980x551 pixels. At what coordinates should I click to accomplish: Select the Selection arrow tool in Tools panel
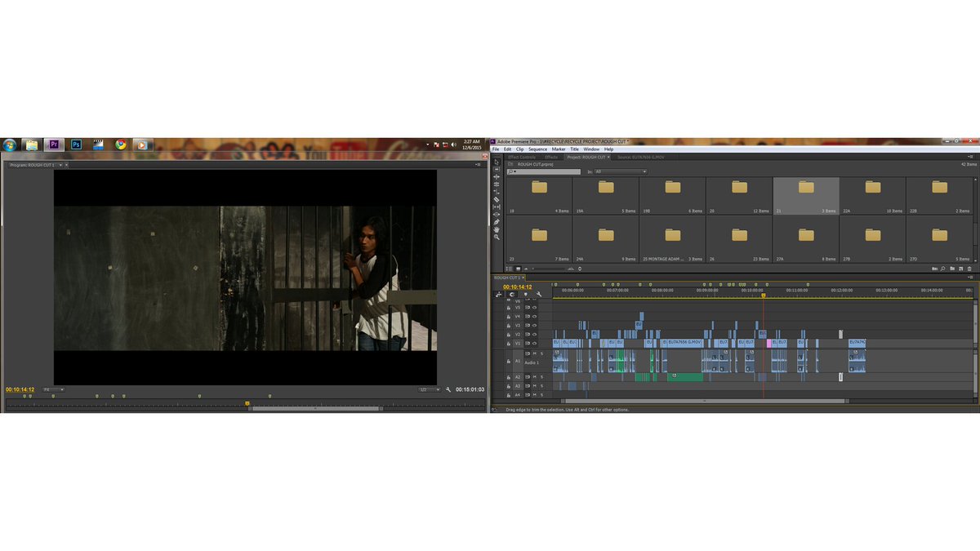(497, 162)
